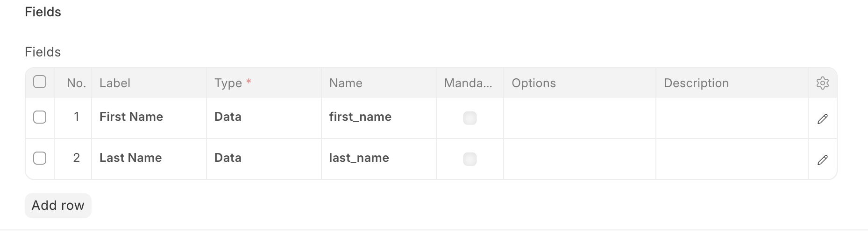Image resolution: width=868 pixels, height=236 pixels.
Task: Open Type cell of First Name row
Action: pyautogui.click(x=263, y=117)
